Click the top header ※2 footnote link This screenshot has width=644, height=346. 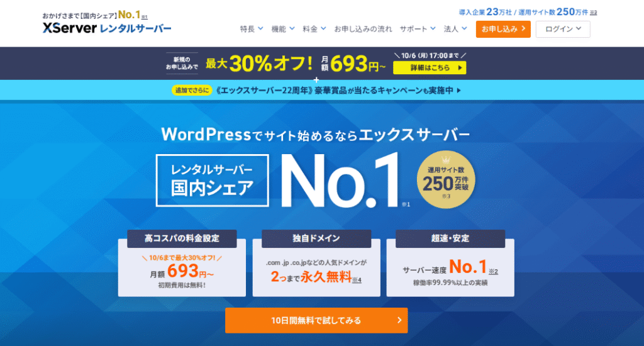[x=594, y=13]
